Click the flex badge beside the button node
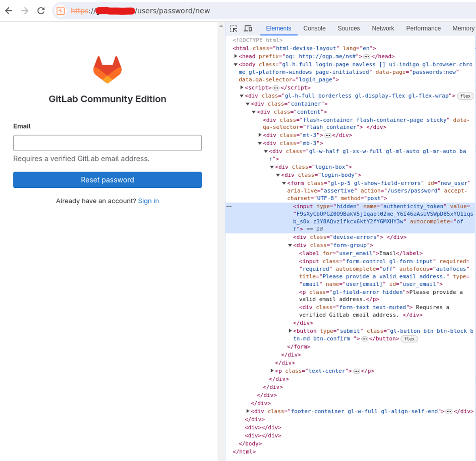The image size is (476, 461). [x=409, y=339]
